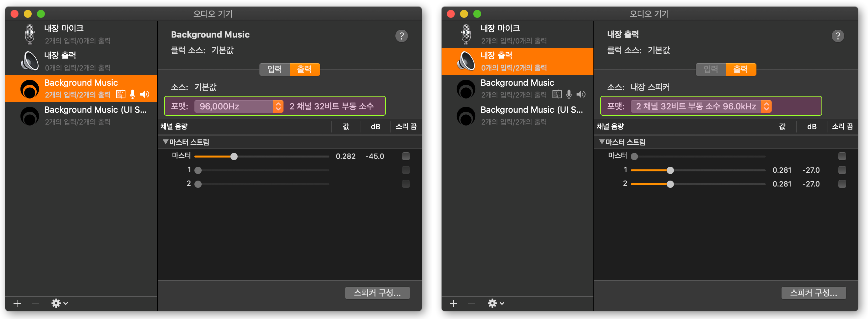Image resolution: width=868 pixels, height=319 pixels.
Task: Mute channel 1 in the right window
Action: [x=842, y=170]
